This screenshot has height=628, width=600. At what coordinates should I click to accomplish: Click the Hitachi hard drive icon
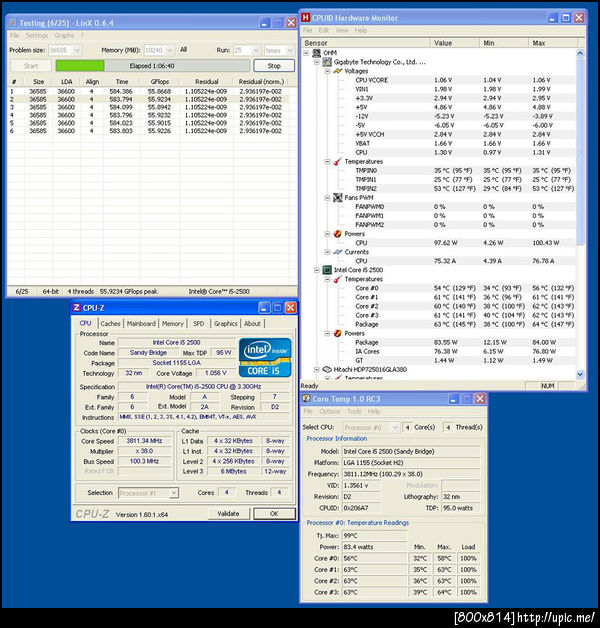327,369
